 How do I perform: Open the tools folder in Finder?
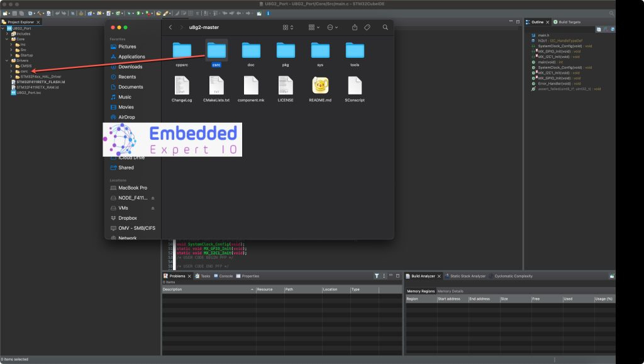355,54
